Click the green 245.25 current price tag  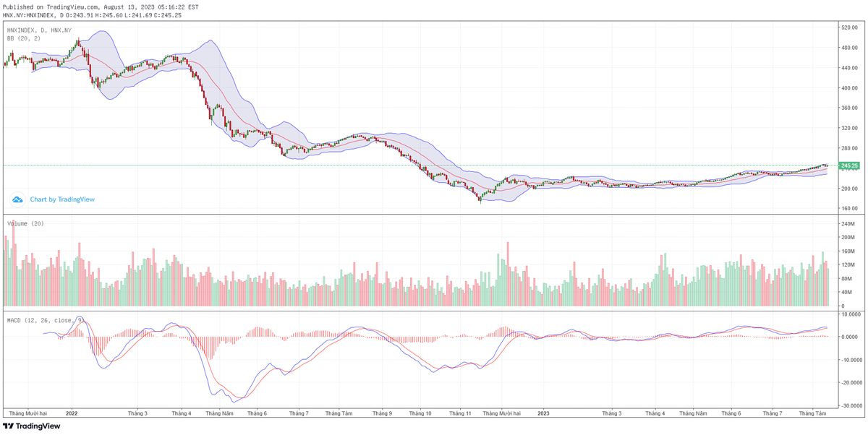click(849, 165)
